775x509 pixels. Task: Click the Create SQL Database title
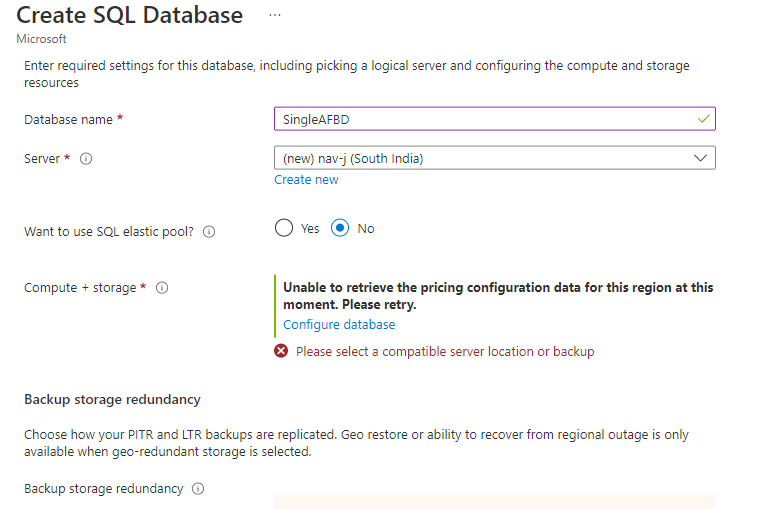130,16
